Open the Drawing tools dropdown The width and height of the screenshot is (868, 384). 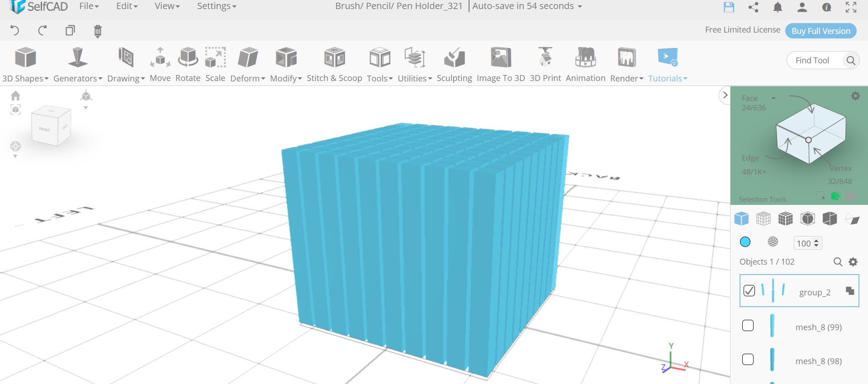[126, 65]
